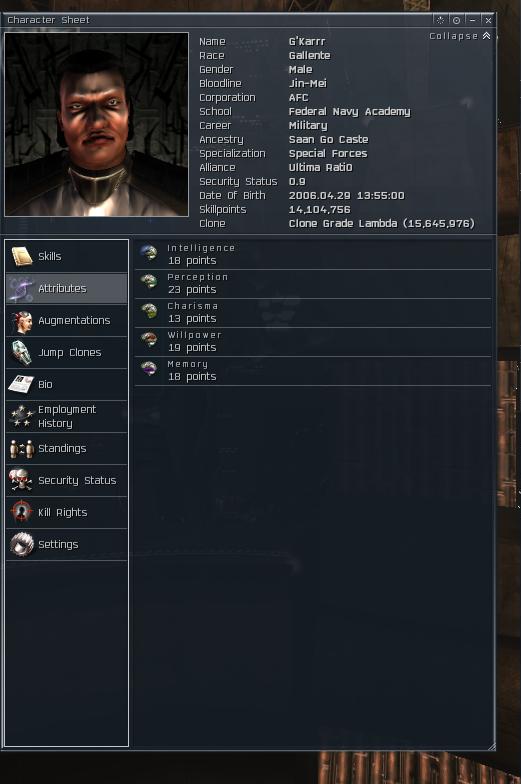Click the Employment History stars icon
The height and width of the screenshot is (784, 521).
pos(22,416)
